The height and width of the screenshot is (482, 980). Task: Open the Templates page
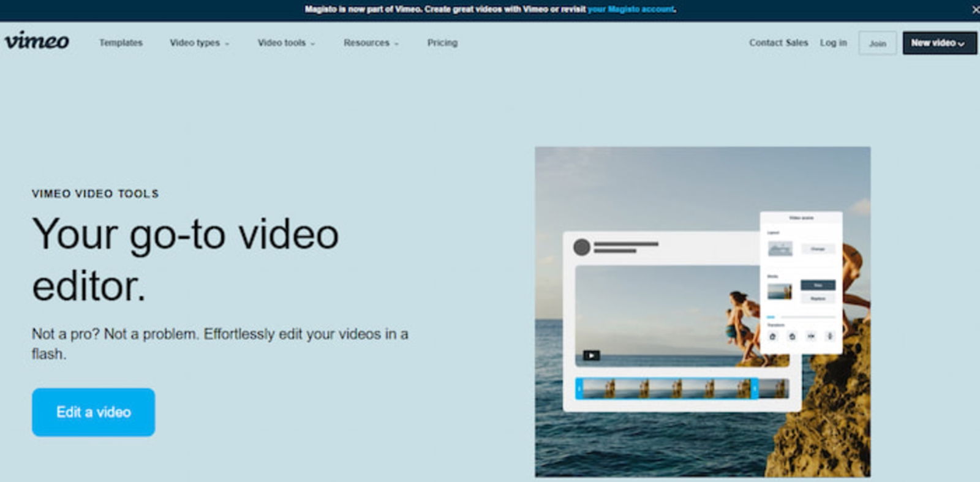click(x=121, y=43)
